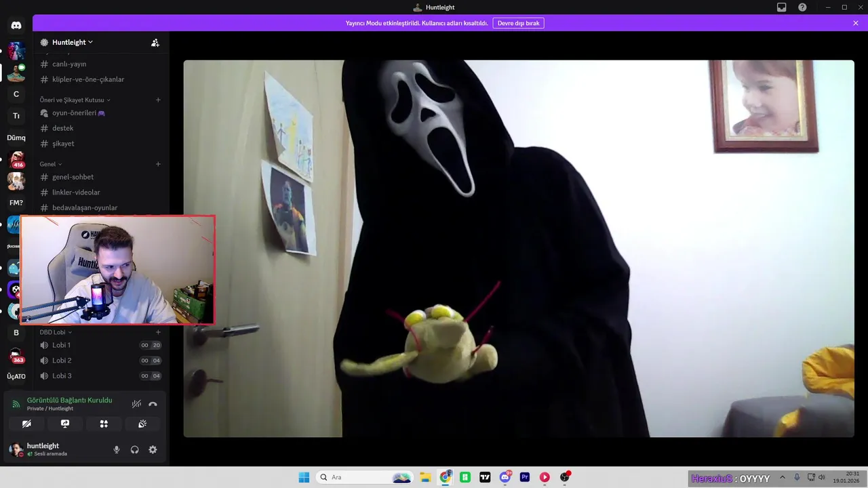Collapse the 'DBD Lobi' category
The image size is (868, 488).
click(56, 332)
